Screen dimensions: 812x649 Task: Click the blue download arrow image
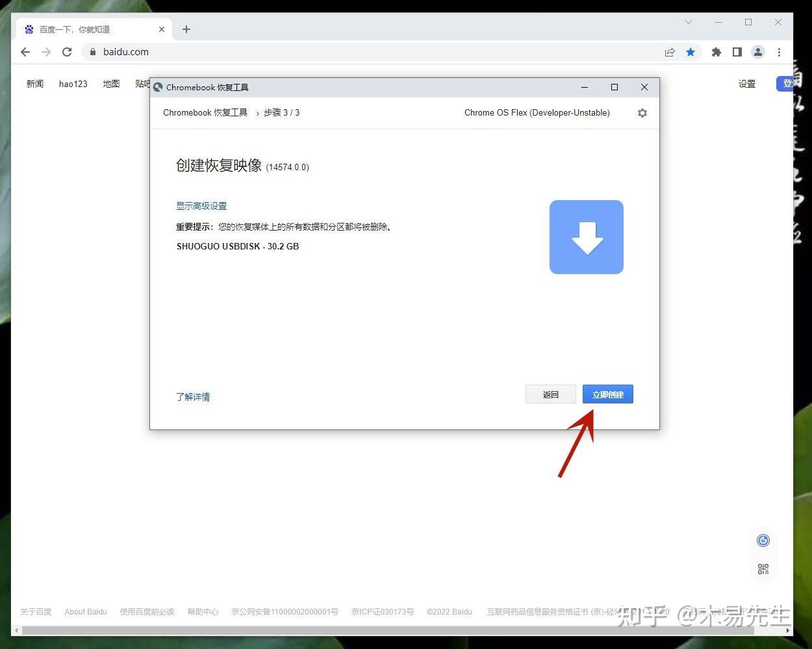coord(587,237)
